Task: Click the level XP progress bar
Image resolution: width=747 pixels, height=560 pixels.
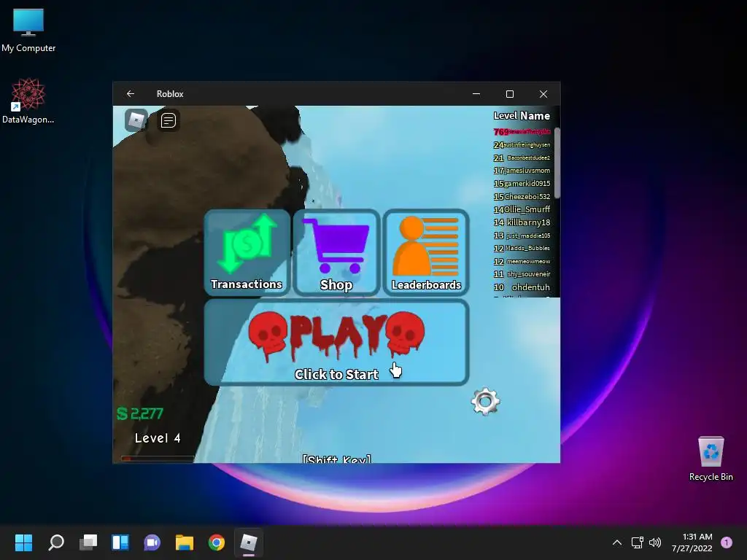Action: tap(158, 459)
